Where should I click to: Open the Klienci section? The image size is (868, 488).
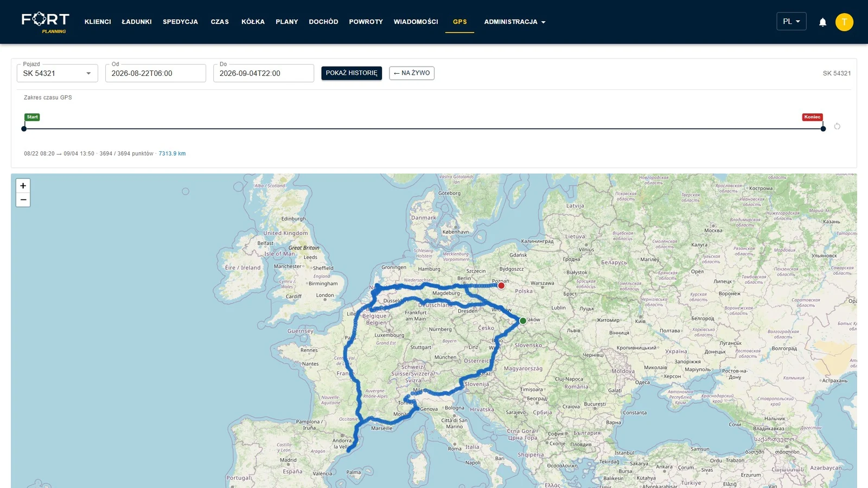point(98,22)
